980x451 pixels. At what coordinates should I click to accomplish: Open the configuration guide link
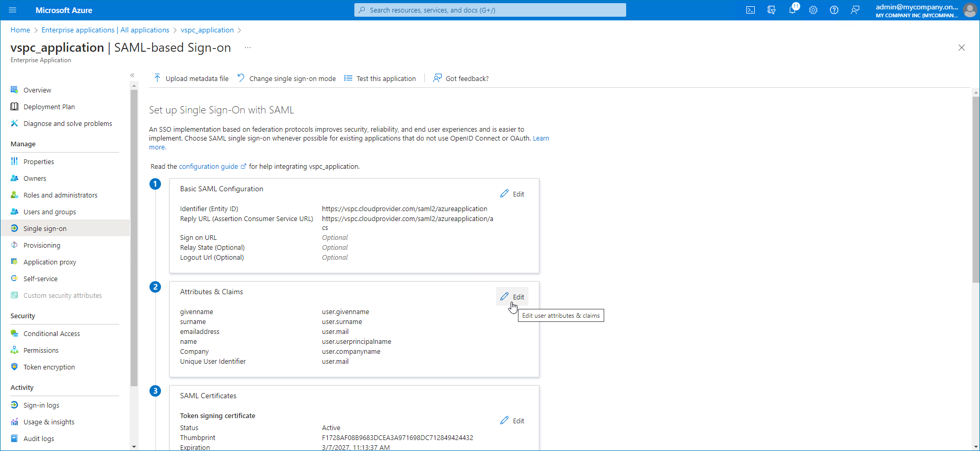[x=213, y=166]
